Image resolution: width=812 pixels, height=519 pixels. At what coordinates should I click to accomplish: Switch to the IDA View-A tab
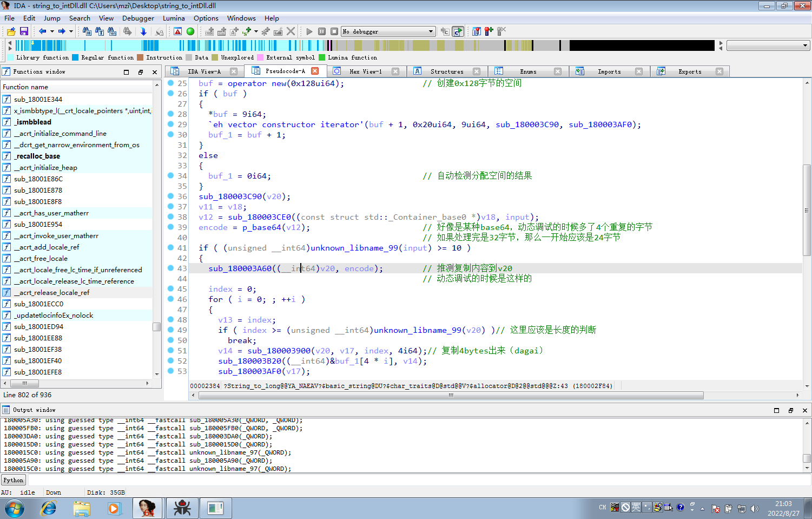[x=204, y=71]
